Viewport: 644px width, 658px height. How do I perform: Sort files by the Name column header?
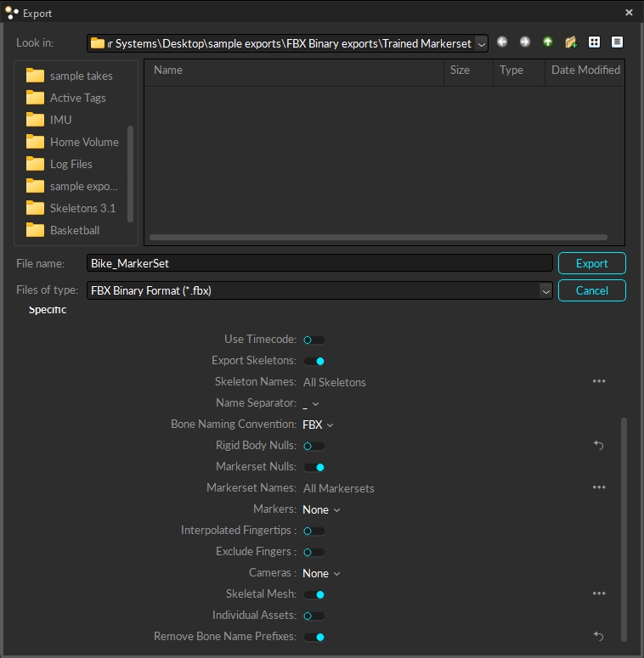pyautogui.click(x=293, y=70)
